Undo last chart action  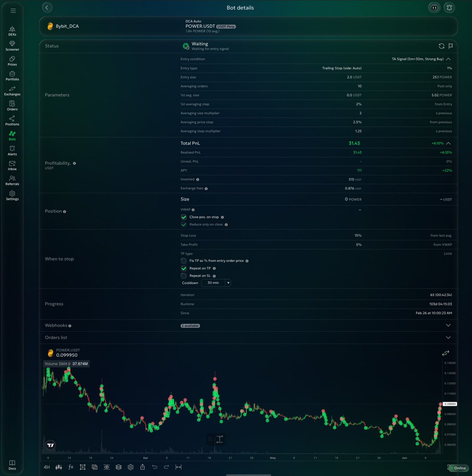pos(155,467)
